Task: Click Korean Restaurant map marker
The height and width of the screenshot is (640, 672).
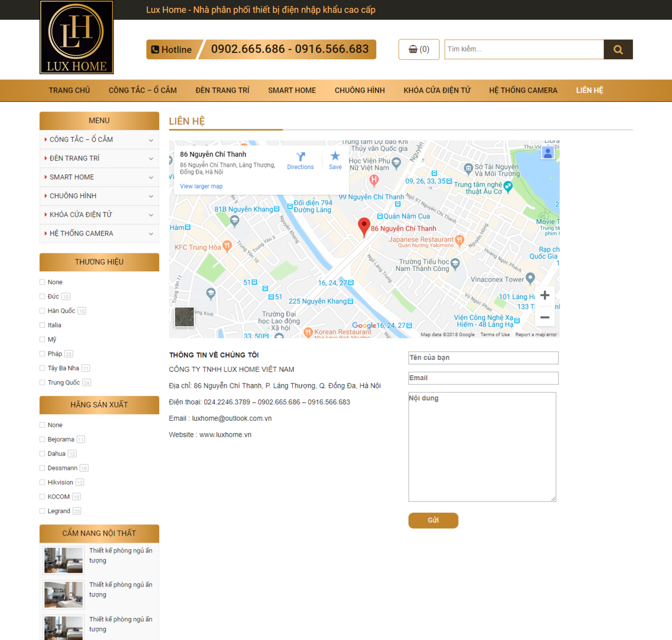Action: [x=308, y=332]
